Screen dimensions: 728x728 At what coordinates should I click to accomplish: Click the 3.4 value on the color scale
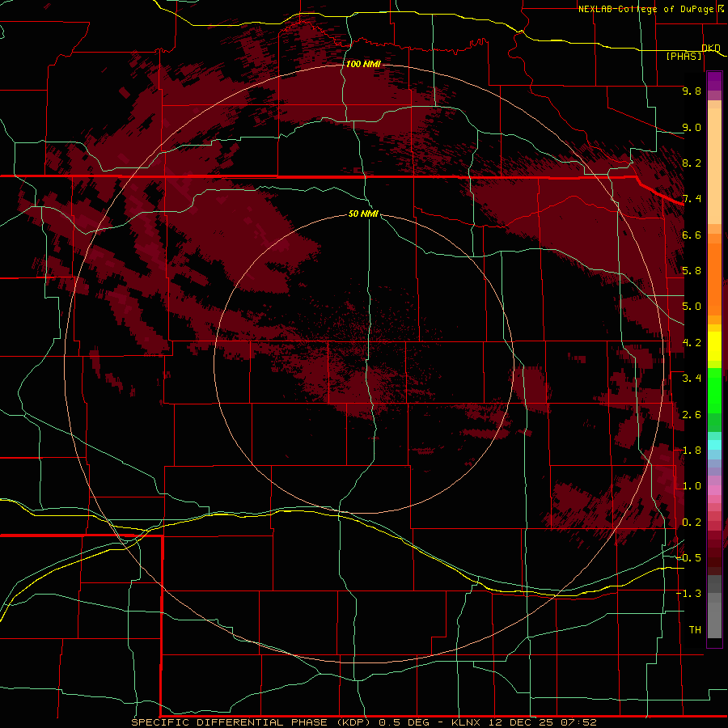[x=692, y=379]
